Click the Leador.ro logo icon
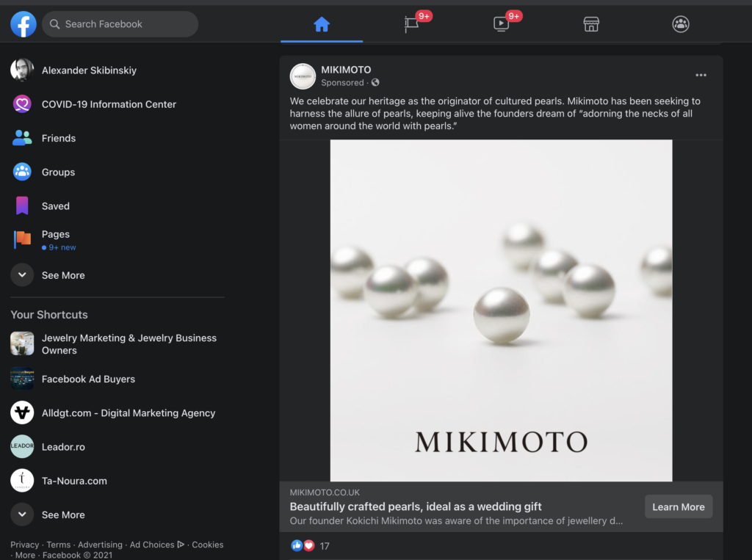Viewport: 752px width, 560px height. pyautogui.click(x=22, y=446)
